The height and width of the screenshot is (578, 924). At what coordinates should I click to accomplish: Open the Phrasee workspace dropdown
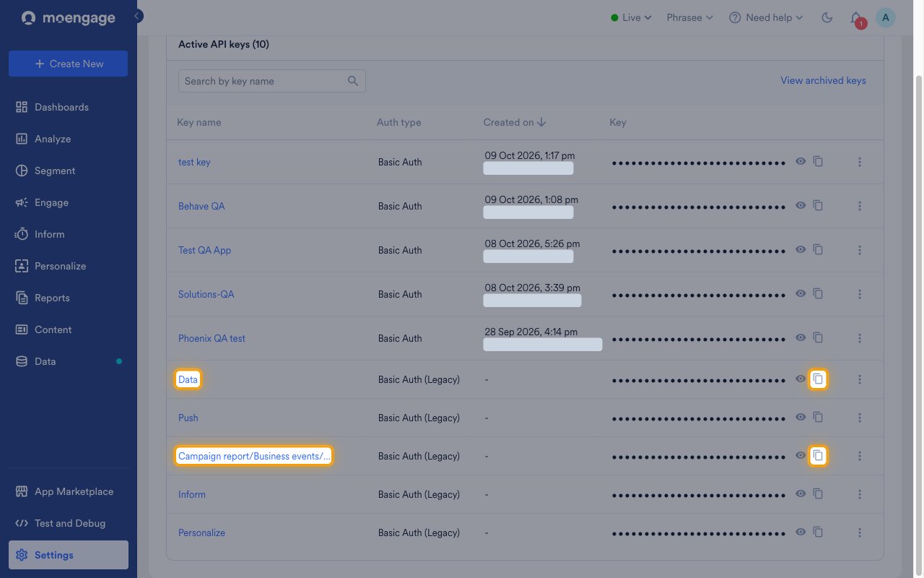pyautogui.click(x=690, y=17)
